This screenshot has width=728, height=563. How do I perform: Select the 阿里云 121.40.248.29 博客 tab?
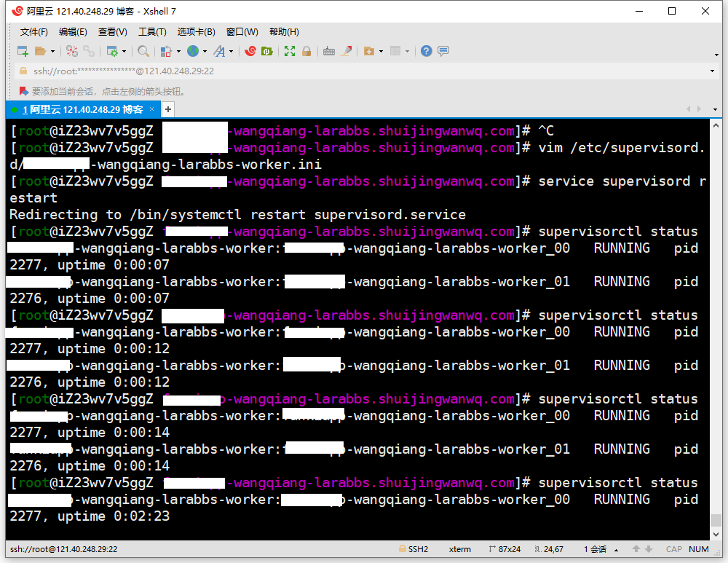(x=82, y=109)
